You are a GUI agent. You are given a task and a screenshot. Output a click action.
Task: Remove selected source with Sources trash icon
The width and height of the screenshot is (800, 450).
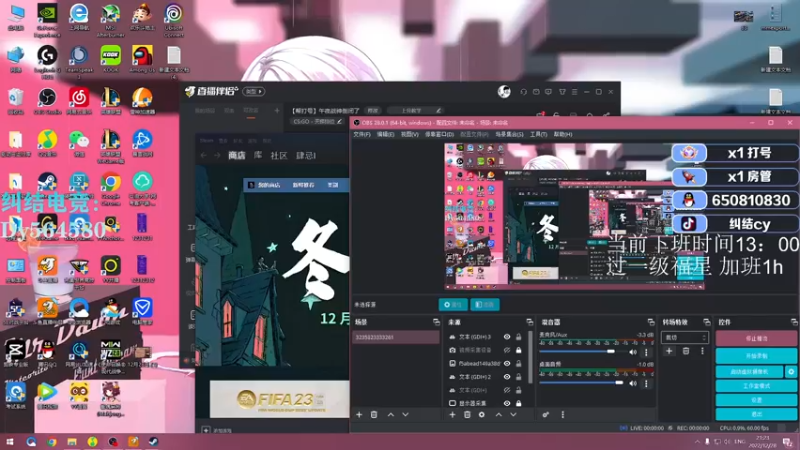pos(467,415)
